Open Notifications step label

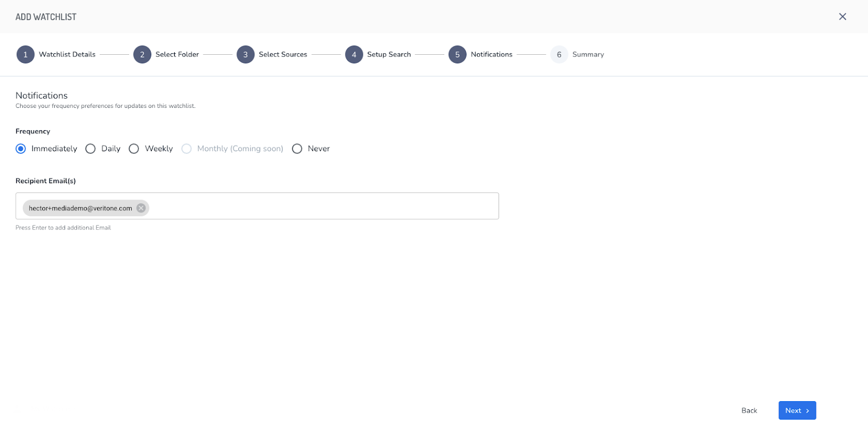click(492, 54)
